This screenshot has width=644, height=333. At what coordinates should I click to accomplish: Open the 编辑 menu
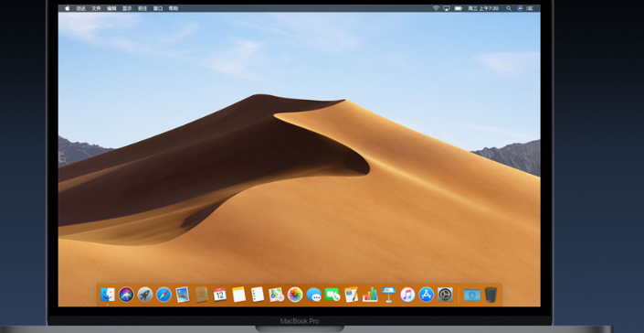[x=111, y=8]
